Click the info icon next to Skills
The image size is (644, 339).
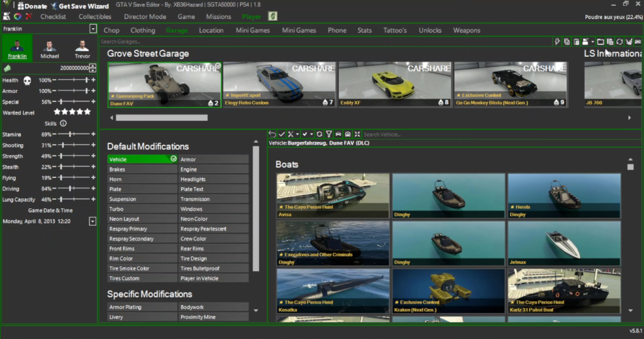[x=64, y=123]
